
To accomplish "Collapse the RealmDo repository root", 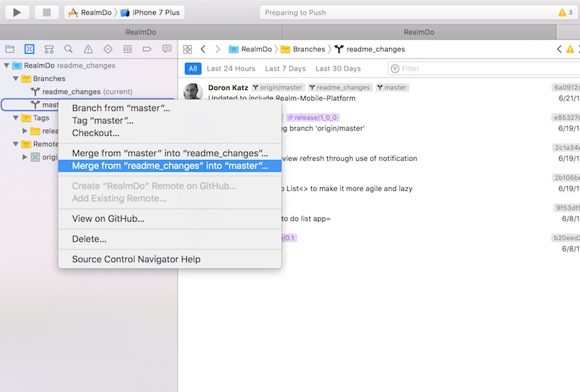I will click(6, 65).
